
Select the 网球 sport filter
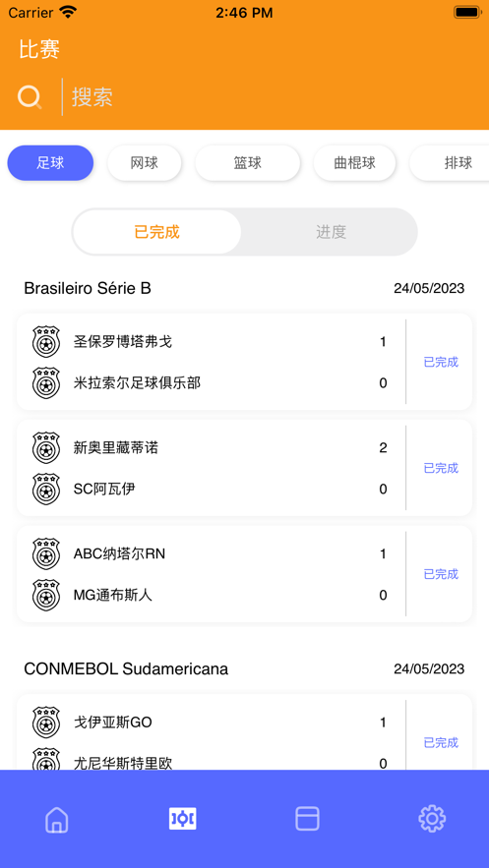144,163
